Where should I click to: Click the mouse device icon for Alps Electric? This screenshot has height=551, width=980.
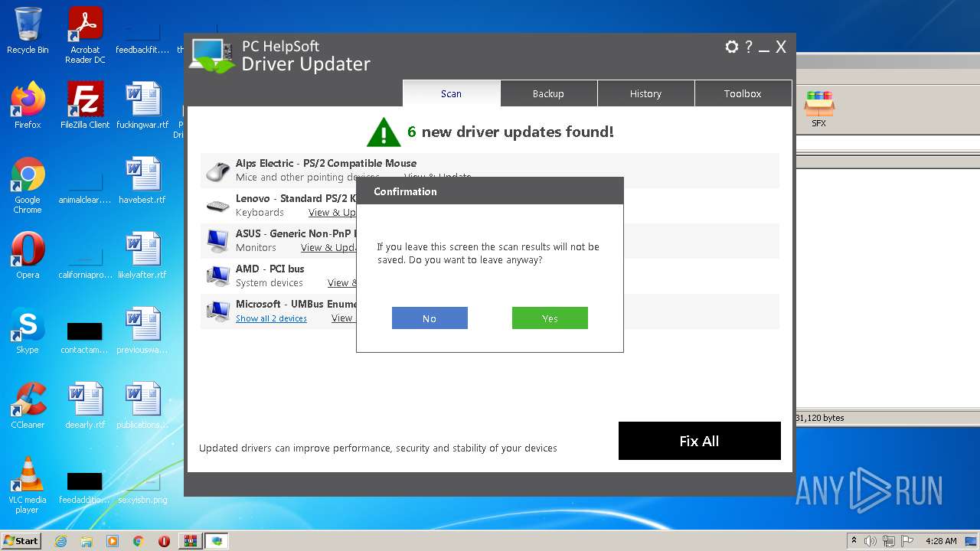pos(218,171)
